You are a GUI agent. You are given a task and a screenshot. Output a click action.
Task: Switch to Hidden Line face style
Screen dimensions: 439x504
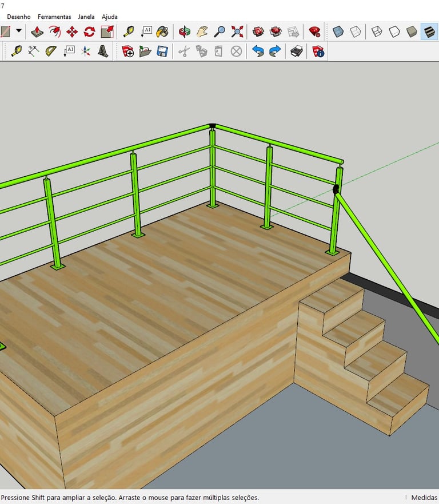click(394, 31)
